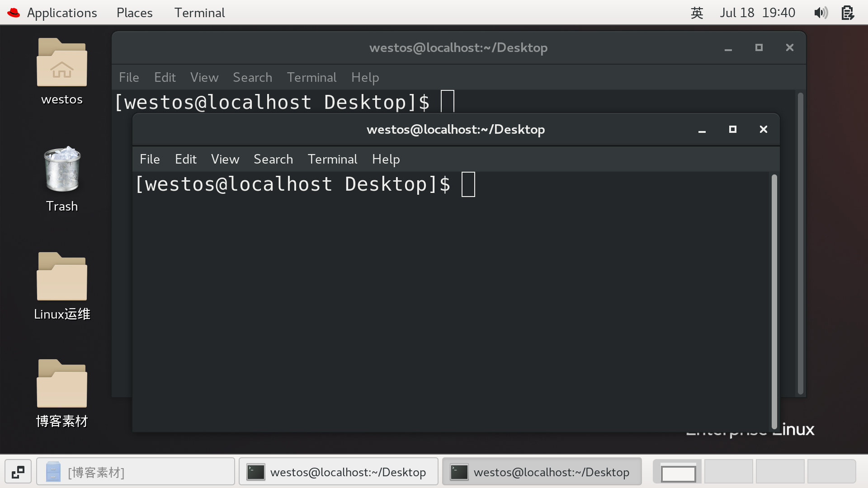Click front terminal title bar text
The width and height of the screenshot is (868, 488).
coord(456,130)
